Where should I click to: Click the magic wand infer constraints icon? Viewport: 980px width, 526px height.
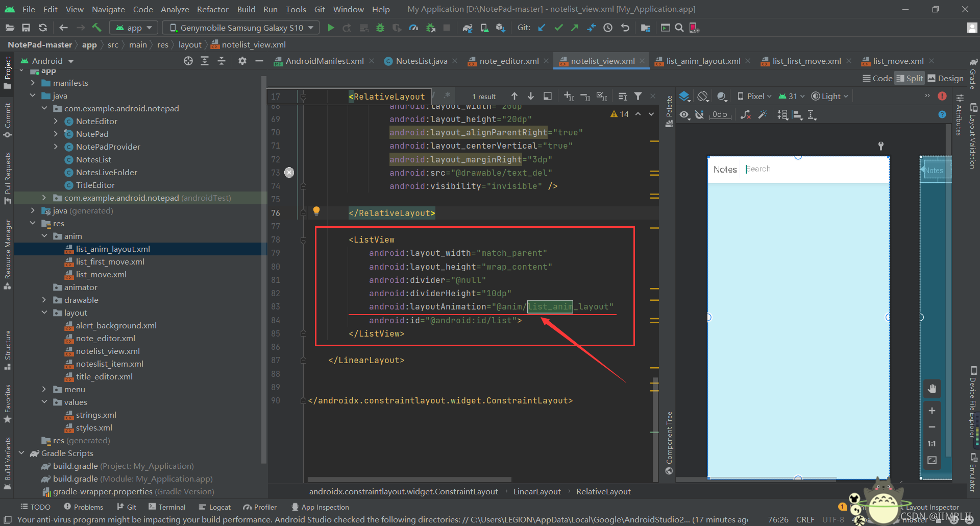tap(763, 114)
